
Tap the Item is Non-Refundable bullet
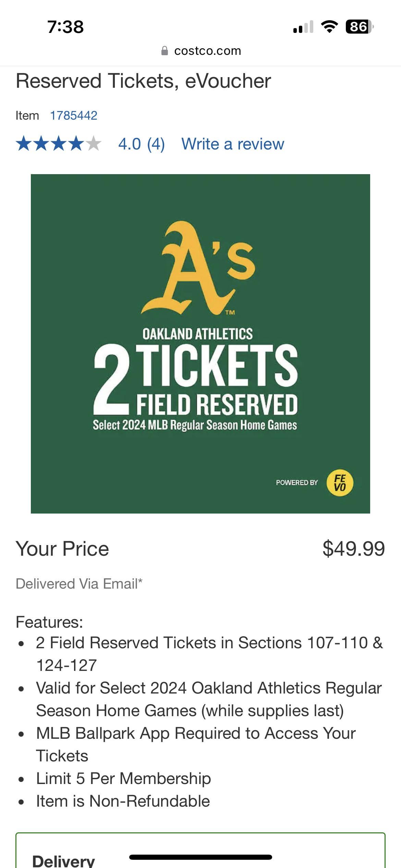[123, 801]
